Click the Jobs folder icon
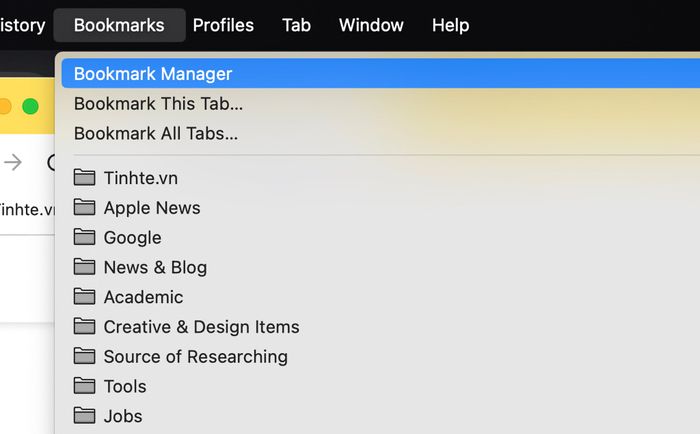The height and width of the screenshot is (434, 700). [x=84, y=416]
